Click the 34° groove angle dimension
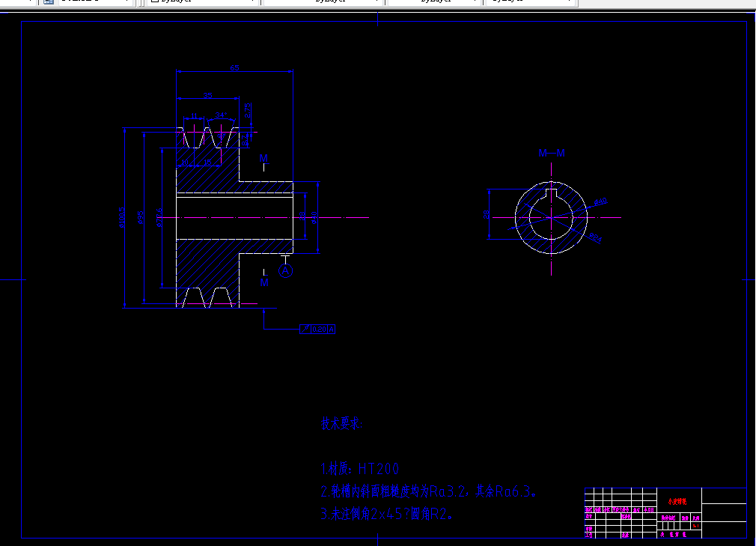 pos(222,115)
